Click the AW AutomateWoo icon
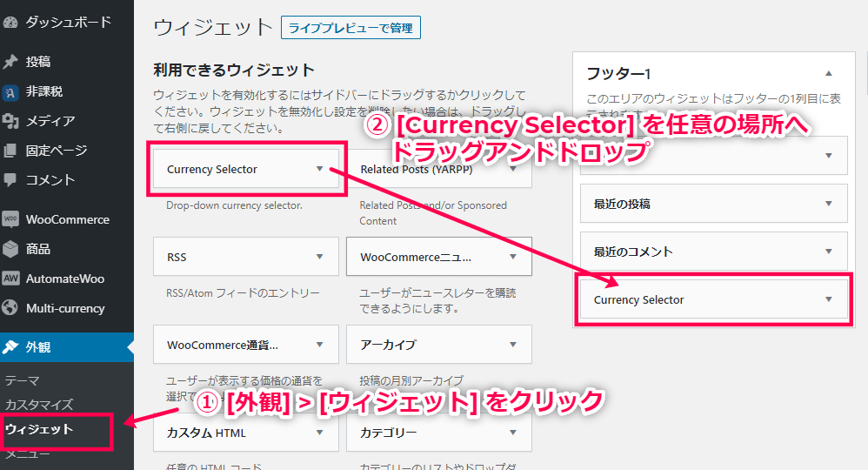868x470 pixels. click(10, 279)
